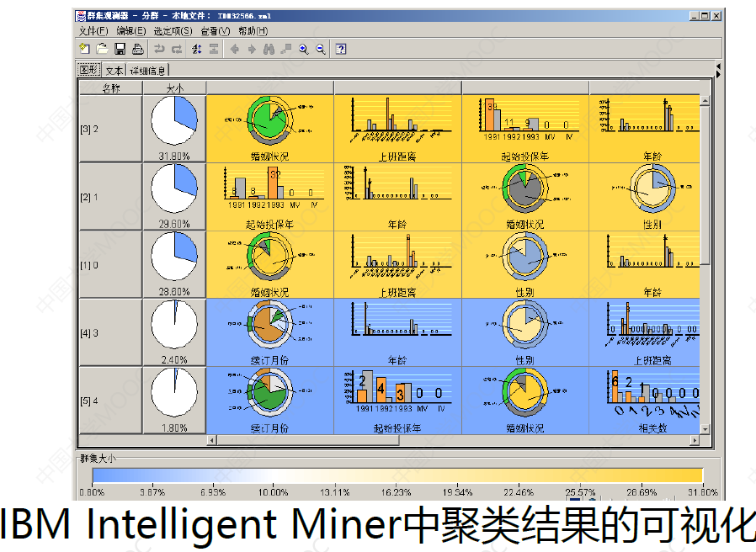Open the 编辑(E) menu
The height and width of the screenshot is (552, 756).
click(x=131, y=31)
